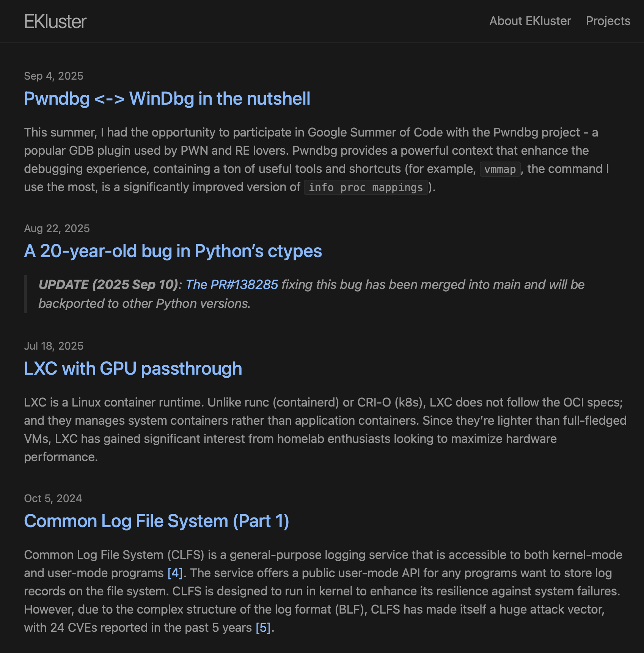Go to the Projects page
The image size is (644, 653).
click(x=608, y=21)
